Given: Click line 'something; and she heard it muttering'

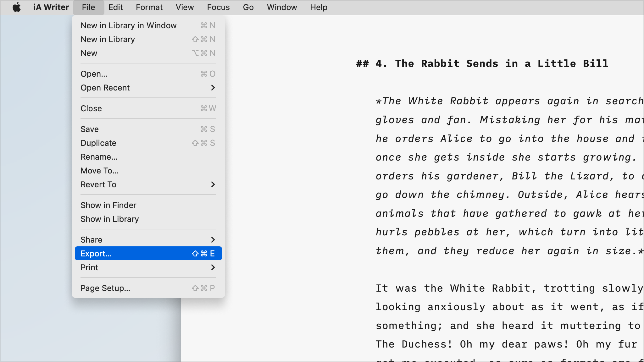Looking at the screenshot, I should [x=508, y=326].
